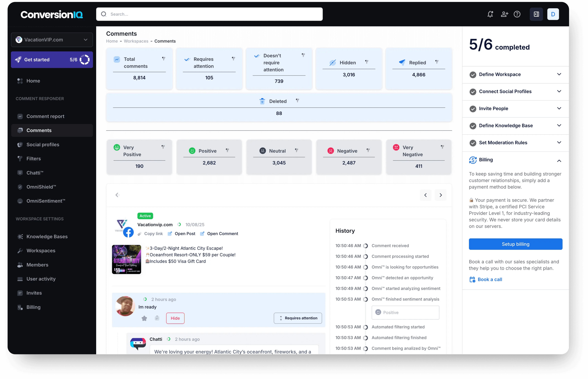Open Billing in left sidebar

point(33,307)
